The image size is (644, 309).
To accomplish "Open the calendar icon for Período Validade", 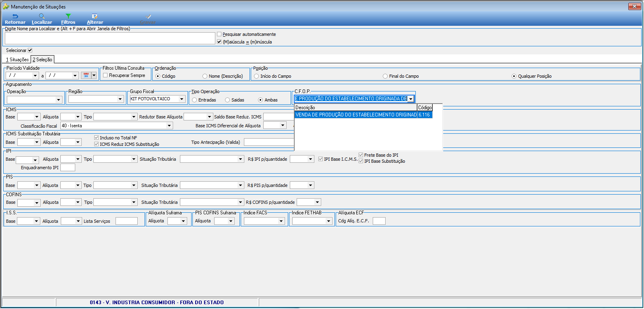I will click(86, 75).
